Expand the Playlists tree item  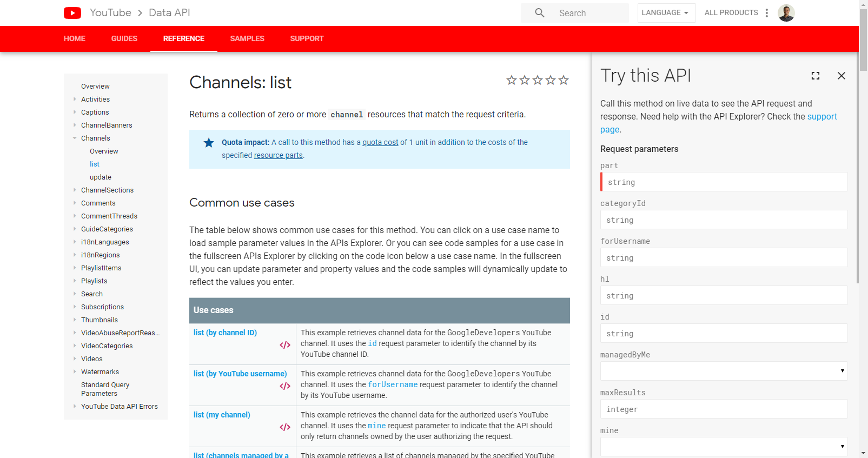coord(75,281)
